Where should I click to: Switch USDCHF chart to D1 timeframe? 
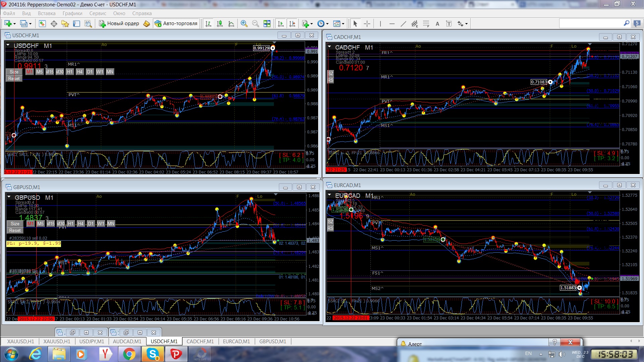[x=90, y=72]
